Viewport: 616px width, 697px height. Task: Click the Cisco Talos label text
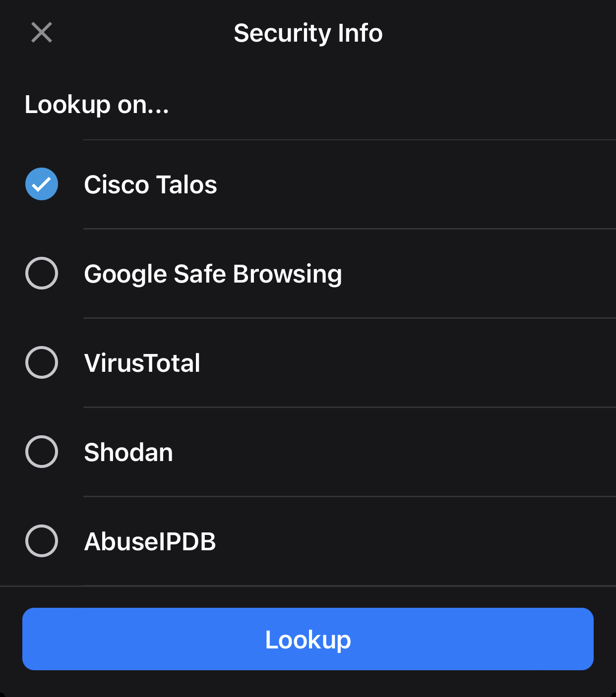click(150, 185)
